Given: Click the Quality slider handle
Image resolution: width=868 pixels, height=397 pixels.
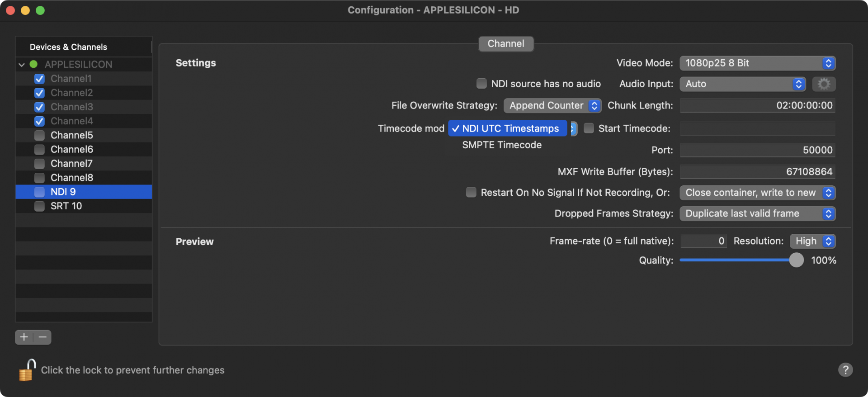Looking at the screenshot, I should click(796, 260).
